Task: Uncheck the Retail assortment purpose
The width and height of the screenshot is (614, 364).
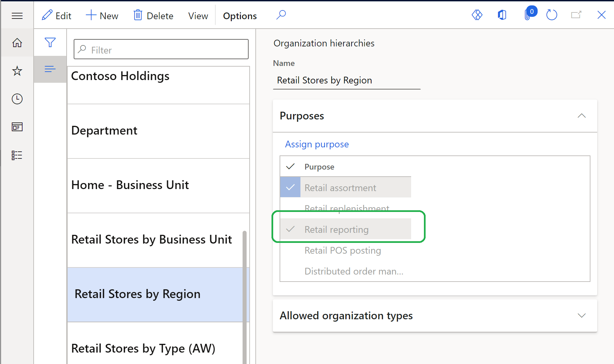Action: click(290, 187)
